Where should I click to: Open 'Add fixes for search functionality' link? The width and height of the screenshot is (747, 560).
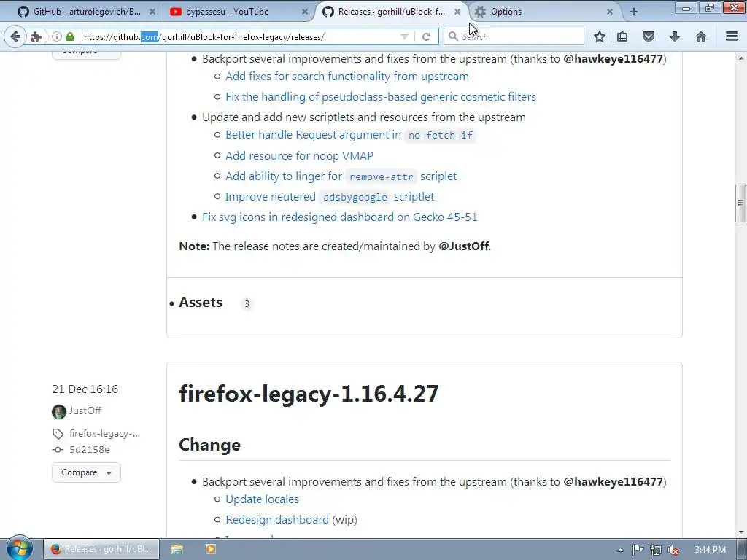[347, 76]
